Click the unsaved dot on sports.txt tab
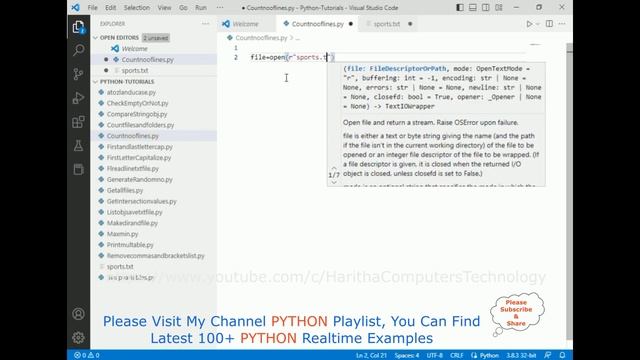This screenshot has height=360, width=640. [x=410, y=24]
